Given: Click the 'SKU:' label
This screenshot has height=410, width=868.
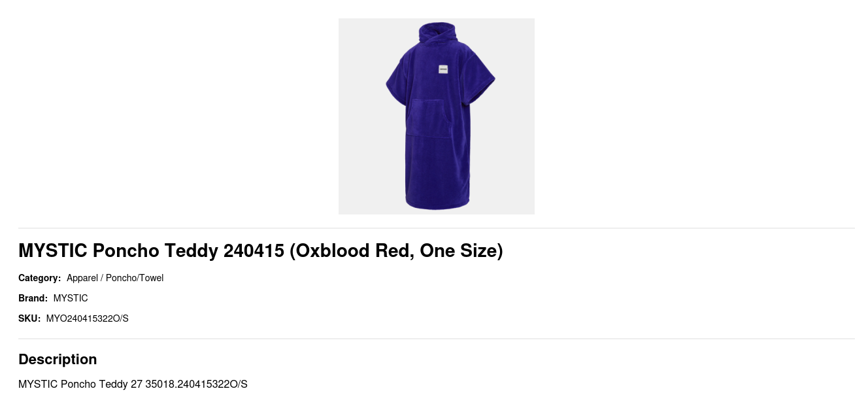Looking at the screenshot, I should coord(29,318).
